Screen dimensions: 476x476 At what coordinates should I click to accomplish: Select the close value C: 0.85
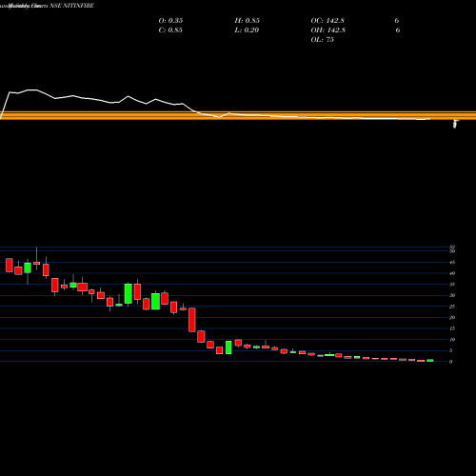[x=170, y=30]
